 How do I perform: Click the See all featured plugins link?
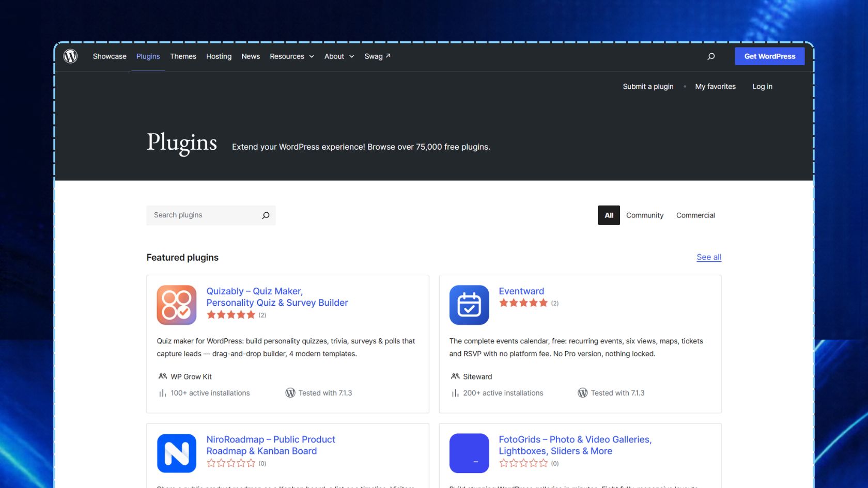(x=709, y=257)
